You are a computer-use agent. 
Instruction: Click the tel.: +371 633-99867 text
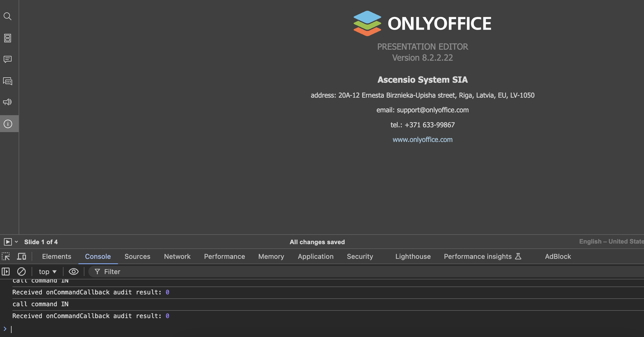(x=422, y=125)
